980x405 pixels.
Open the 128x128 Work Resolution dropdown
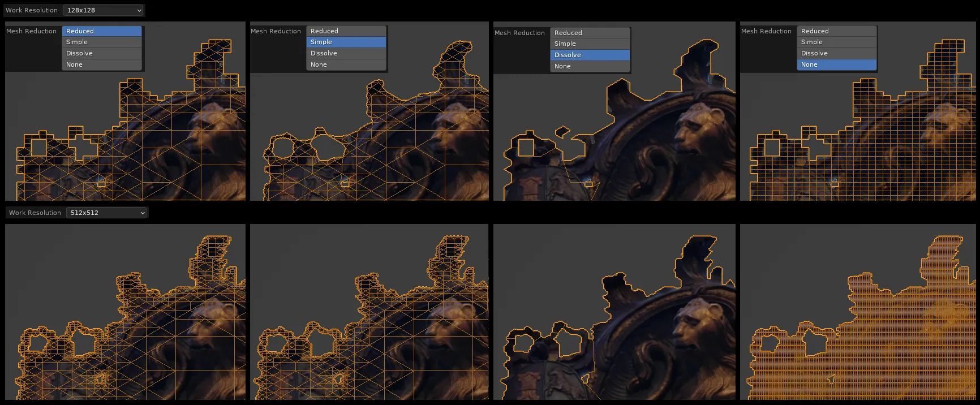click(103, 10)
